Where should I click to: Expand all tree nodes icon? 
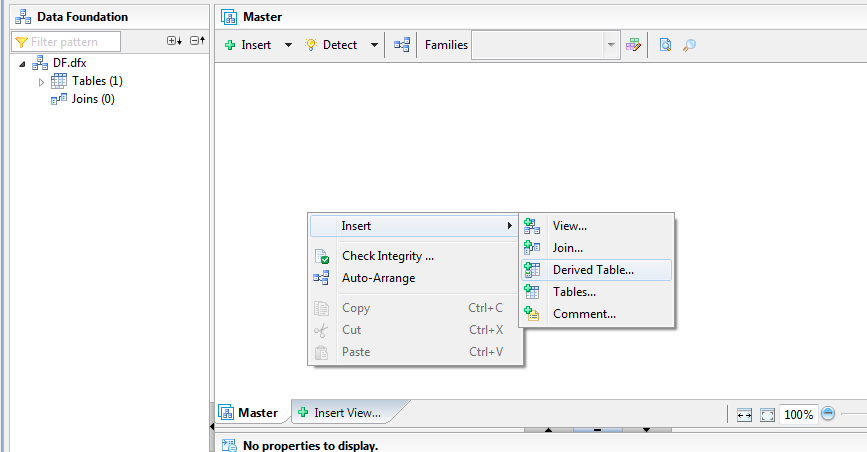coord(174,41)
